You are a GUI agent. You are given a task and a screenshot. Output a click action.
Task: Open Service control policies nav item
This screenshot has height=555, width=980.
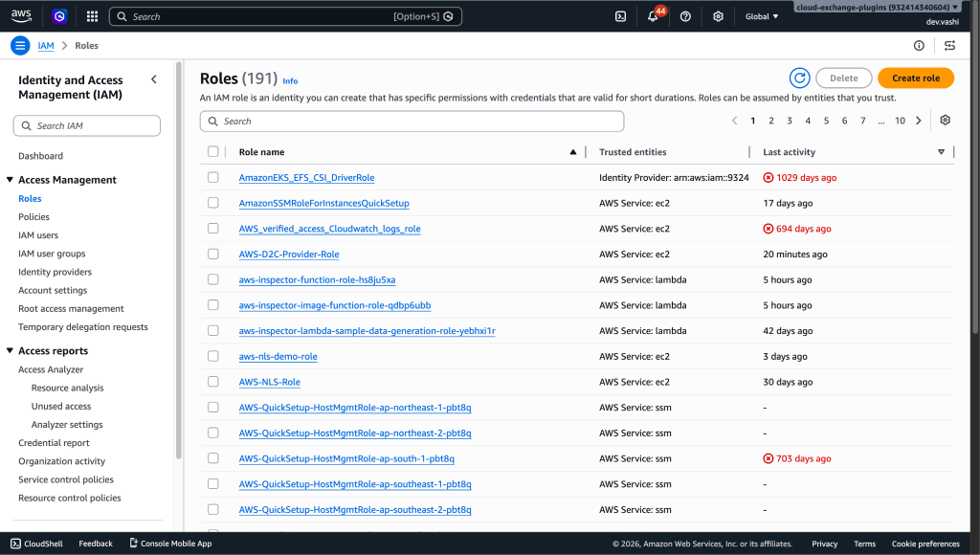pos(66,479)
